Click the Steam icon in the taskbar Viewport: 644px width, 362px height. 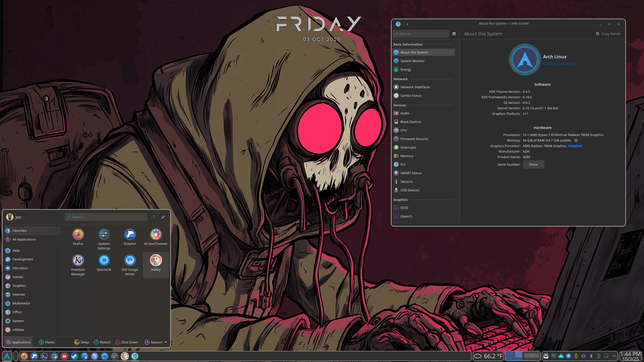pos(74,356)
